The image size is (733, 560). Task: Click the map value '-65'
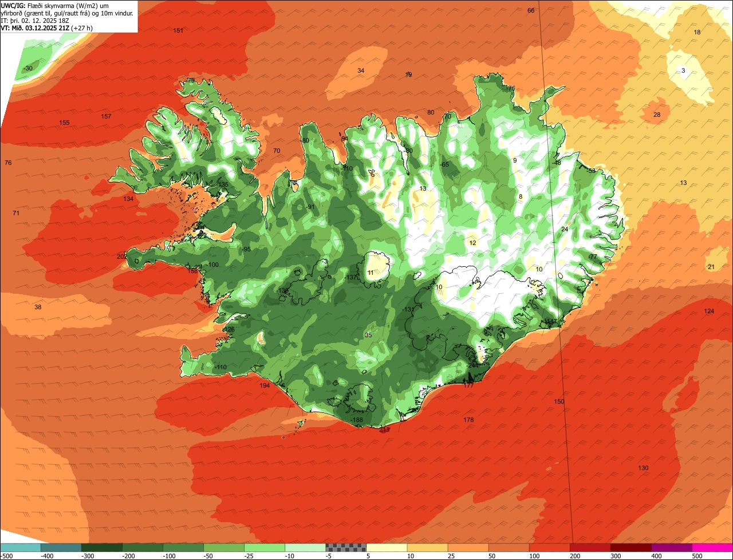point(444,164)
